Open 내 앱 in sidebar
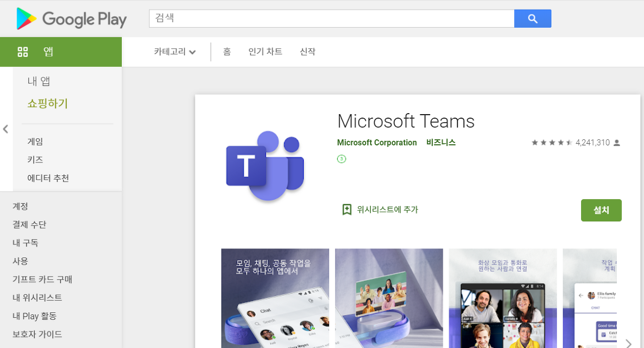The image size is (644, 348). [39, 81]
